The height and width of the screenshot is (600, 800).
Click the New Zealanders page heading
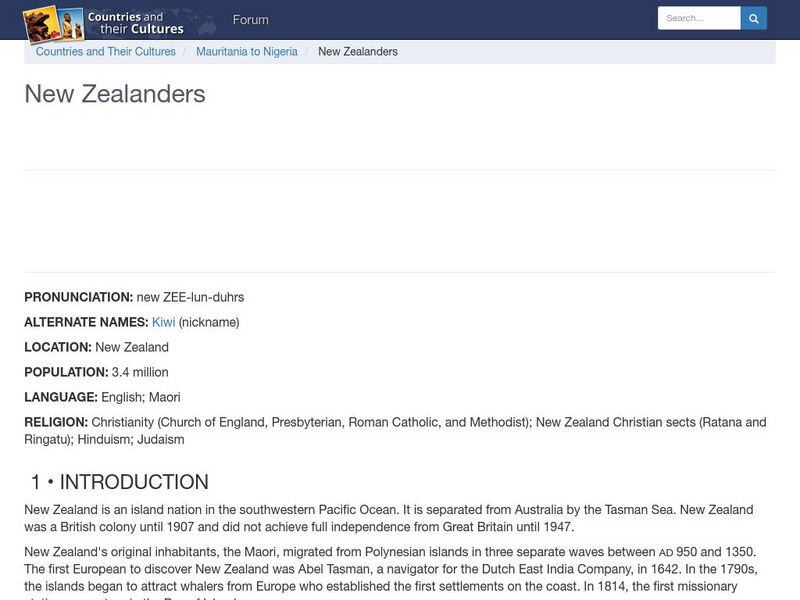(x=115, y=94)
